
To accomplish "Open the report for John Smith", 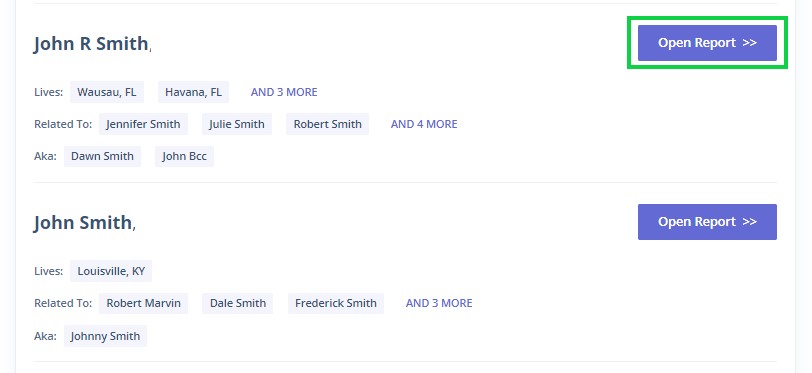I will point(707,222).
